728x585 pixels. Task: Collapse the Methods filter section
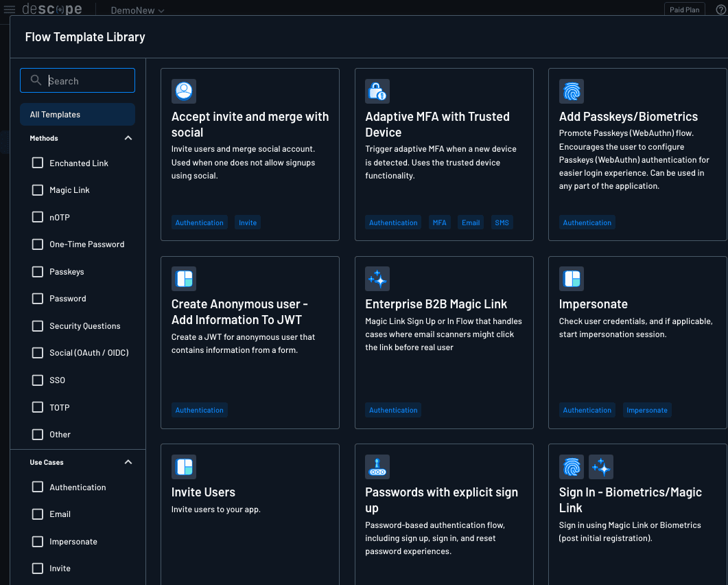[x=128, y=137]
